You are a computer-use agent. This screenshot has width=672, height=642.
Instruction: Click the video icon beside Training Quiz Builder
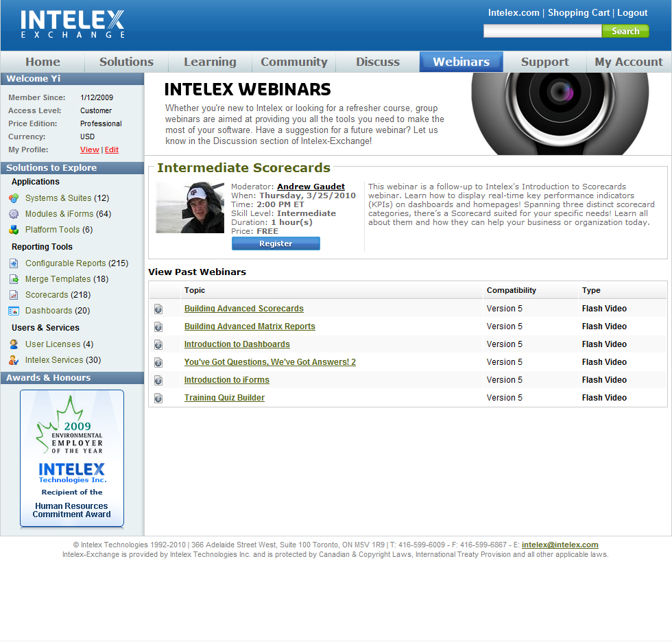[158, 398]
